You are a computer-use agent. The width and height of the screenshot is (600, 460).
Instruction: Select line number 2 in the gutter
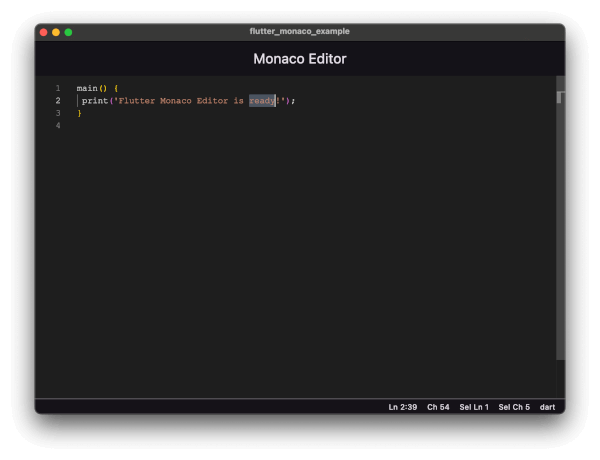pyautogui.click(x=58, y=101)
